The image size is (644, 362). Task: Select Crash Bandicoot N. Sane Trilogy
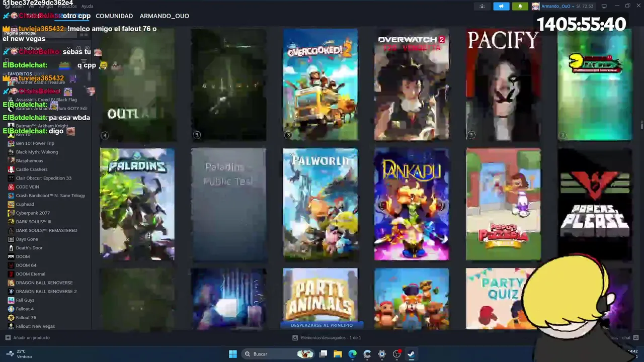[x=50, y=196]
